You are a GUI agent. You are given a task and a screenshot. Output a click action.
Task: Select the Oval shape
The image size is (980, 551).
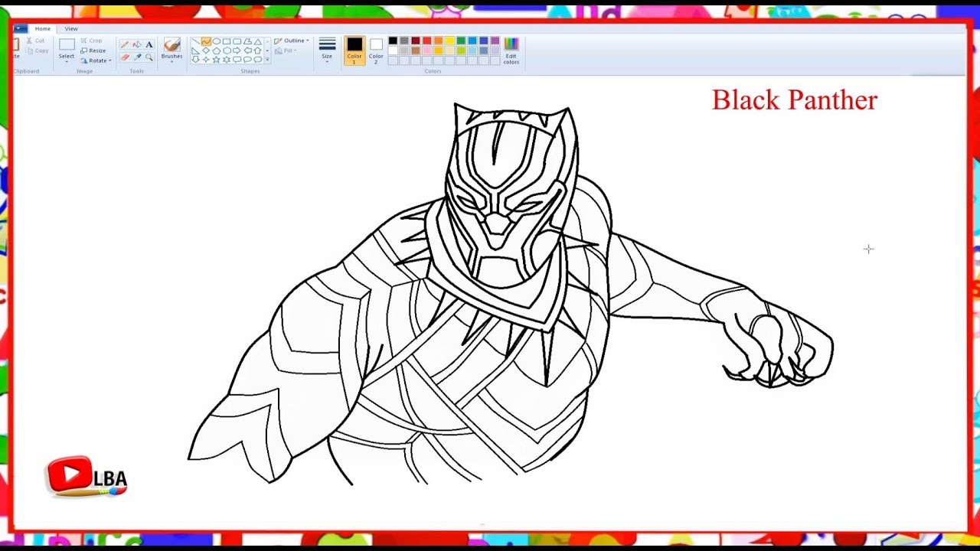[217, 41]
